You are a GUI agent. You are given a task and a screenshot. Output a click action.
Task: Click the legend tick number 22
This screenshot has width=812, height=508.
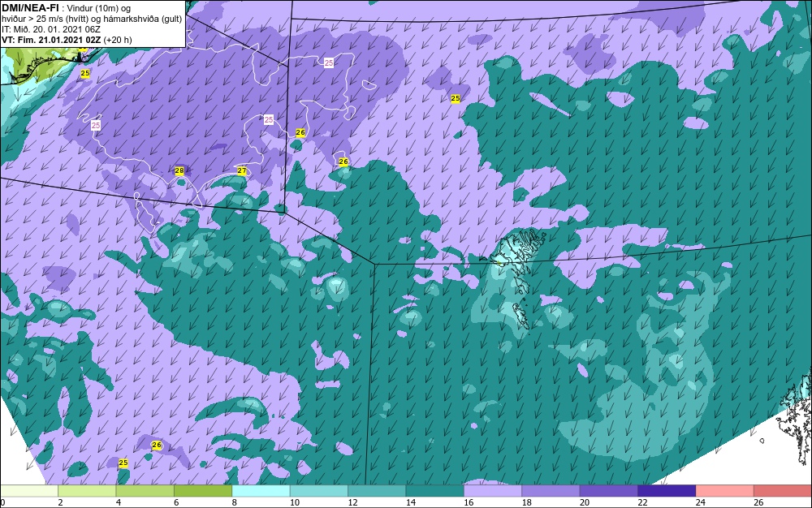pyautogui.click(x=642, y=502)
